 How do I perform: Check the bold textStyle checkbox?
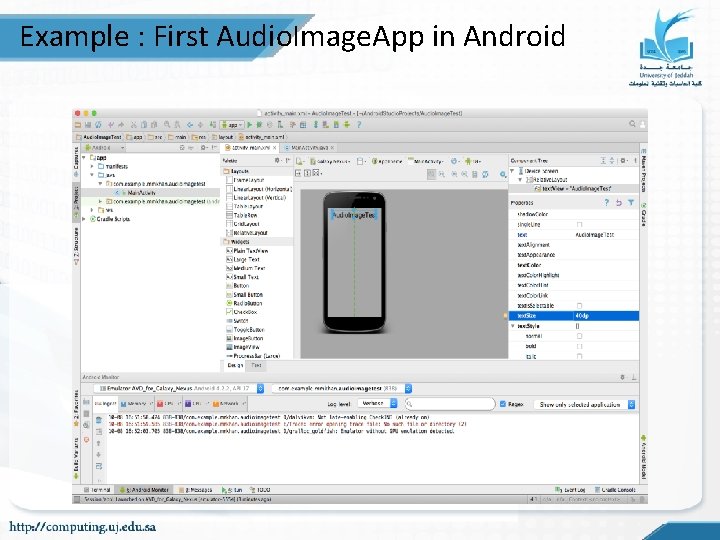tap(579, 346)
